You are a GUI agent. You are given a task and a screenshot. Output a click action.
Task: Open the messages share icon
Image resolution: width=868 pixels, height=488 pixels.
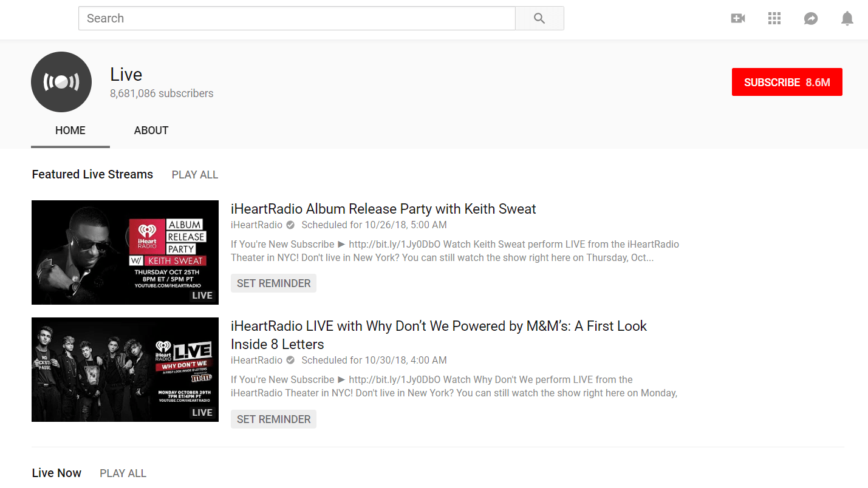pos(811,19)
